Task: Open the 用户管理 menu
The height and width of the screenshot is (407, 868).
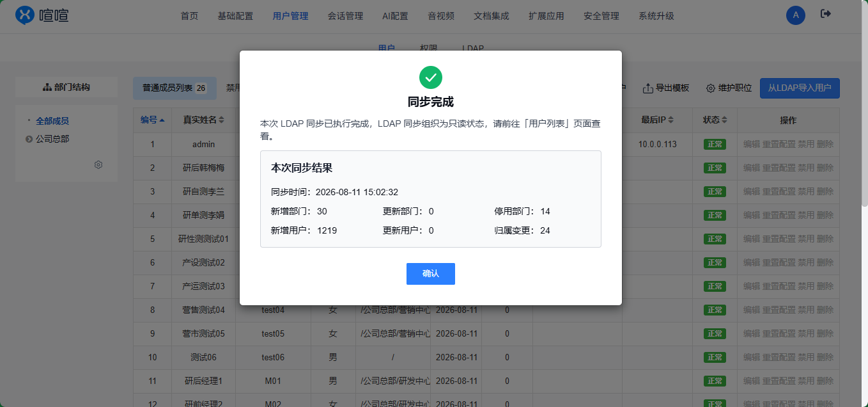Action: 290,17
